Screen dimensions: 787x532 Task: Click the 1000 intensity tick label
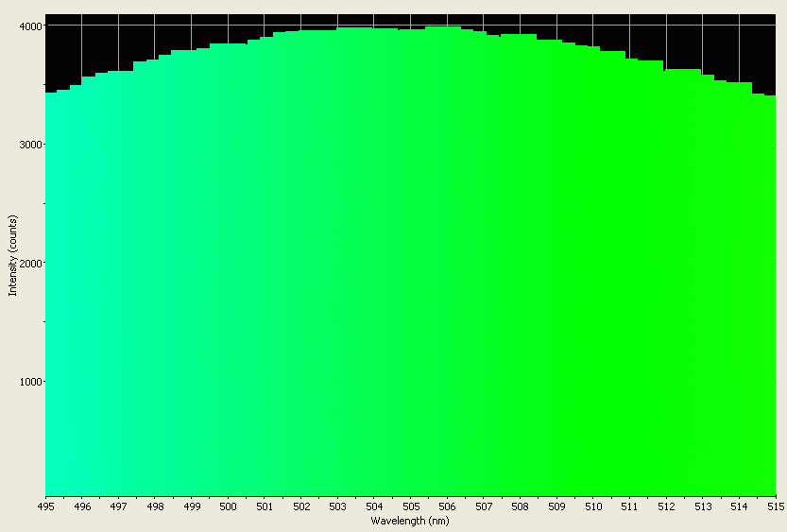[x=27, y=382]
